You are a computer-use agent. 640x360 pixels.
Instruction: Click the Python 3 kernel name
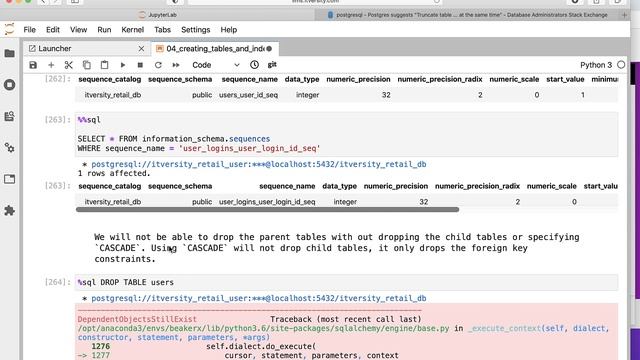[596, 65]
